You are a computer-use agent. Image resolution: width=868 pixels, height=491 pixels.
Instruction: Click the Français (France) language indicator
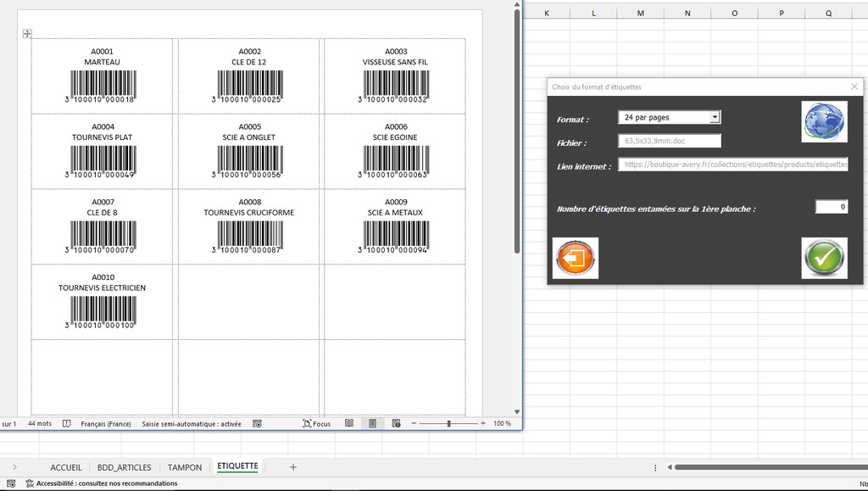pos(106,424)
